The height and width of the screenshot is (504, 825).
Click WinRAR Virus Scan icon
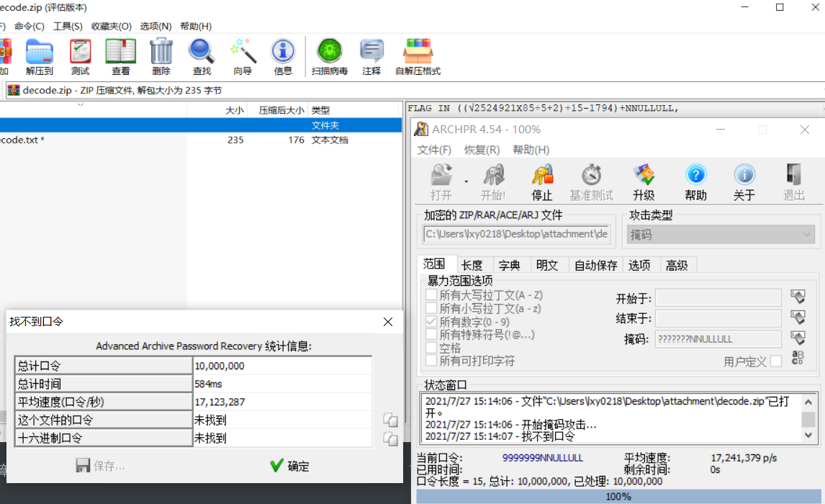click(x=330, y=52)
